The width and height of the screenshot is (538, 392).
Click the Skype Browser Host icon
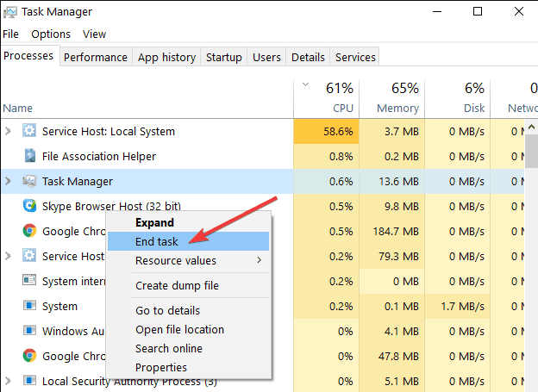point(29,207)
